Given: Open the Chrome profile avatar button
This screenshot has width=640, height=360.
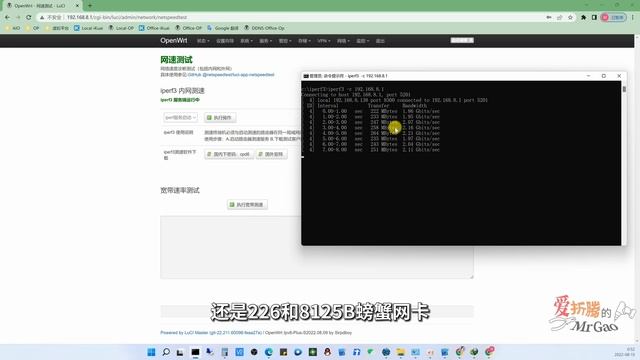Looking at the screenshot, I should click(613, 18).
